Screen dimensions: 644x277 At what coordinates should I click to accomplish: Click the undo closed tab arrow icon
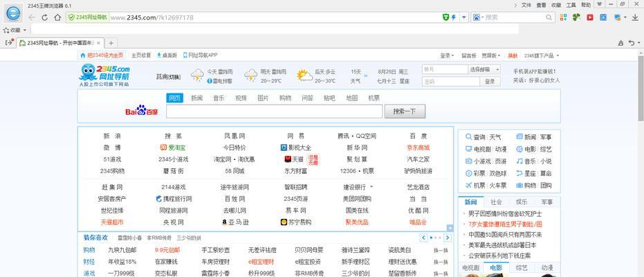[631, 43]
